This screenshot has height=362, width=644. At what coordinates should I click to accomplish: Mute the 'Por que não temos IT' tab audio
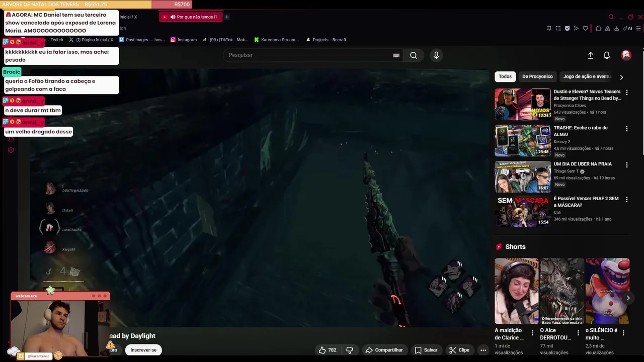pyautogui.click(x=173, y=17)
